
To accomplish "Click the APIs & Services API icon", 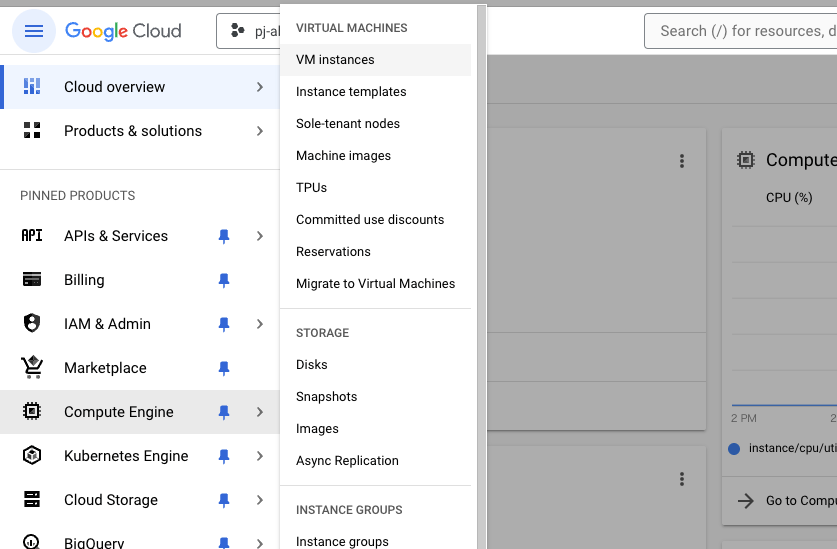I will click(32, 236).
